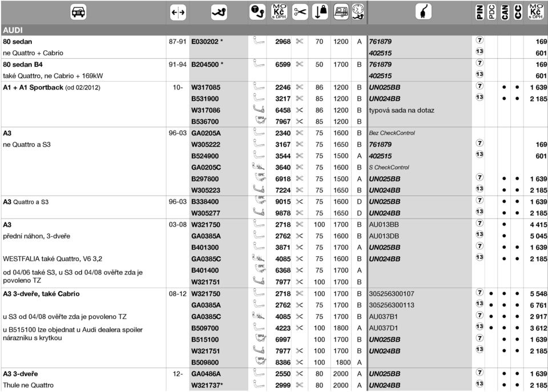
Task: Select model A3 Quattro a S3
Action: pos(26,202)
